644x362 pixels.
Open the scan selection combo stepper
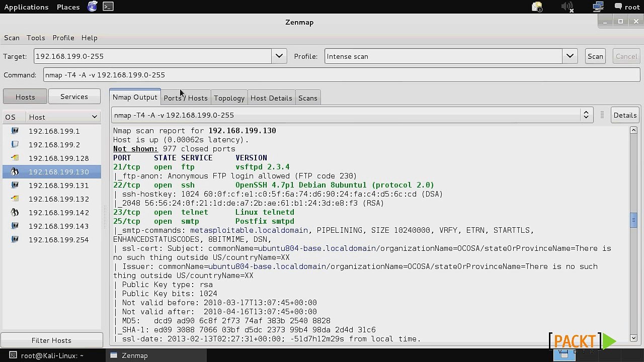(x=586, y=115)
